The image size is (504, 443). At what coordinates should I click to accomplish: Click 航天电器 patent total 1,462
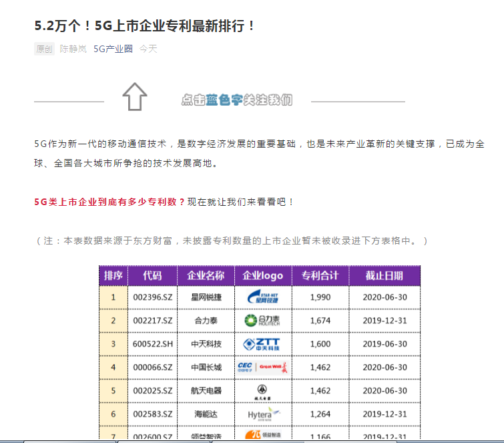point(320,391)
